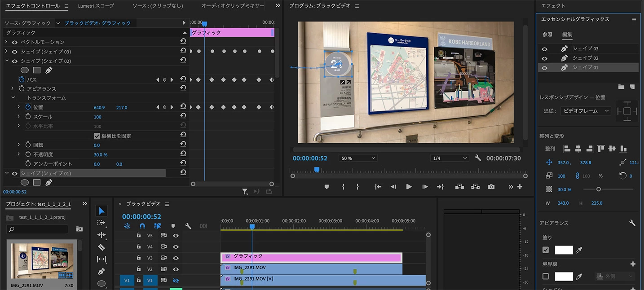Toggle 位置 stopwatch animation
The height and width of the screenshot is (290, 644).
tap(28, 107)
